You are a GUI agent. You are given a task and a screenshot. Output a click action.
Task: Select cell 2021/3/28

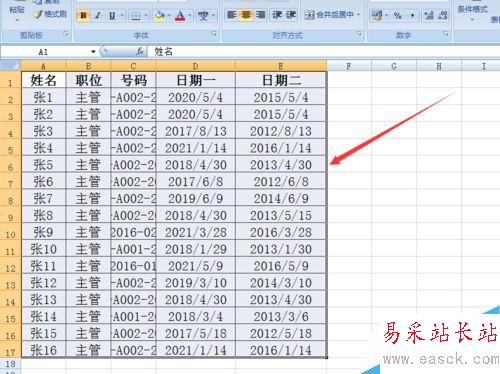(x=196, y=232)
